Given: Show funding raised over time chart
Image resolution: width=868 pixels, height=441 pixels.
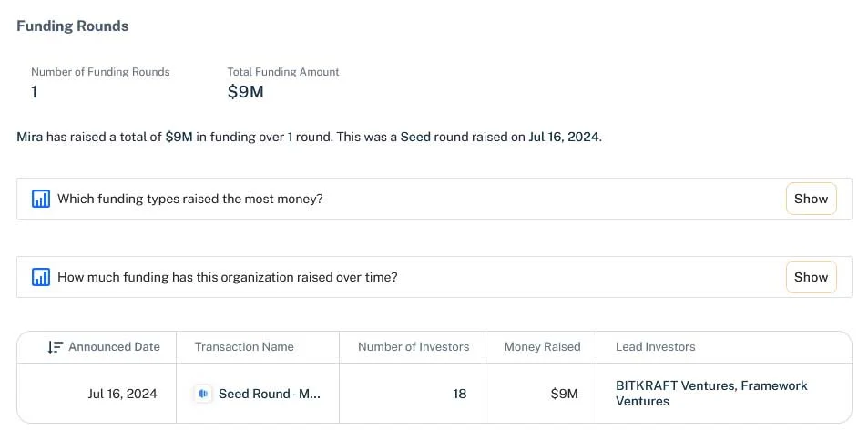Looking at the screenshot, I should point(811,277).
